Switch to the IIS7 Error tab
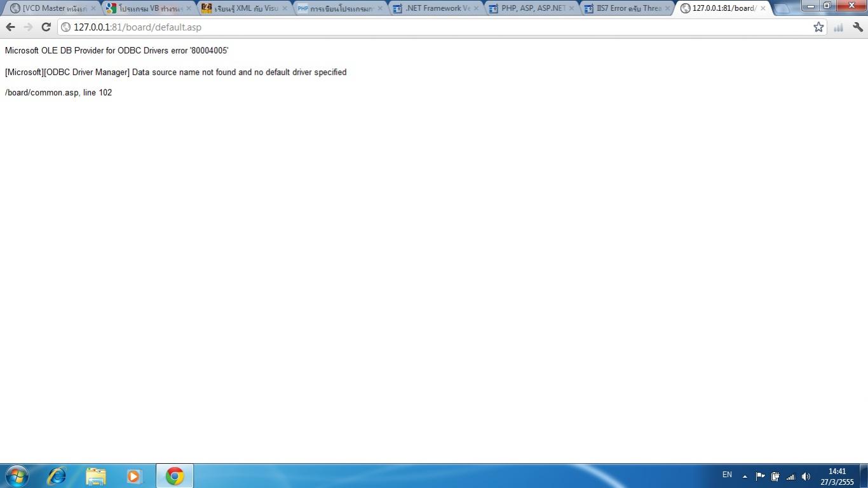The height and width of the screenshot is (488, 868). click(x=628, y=8)
